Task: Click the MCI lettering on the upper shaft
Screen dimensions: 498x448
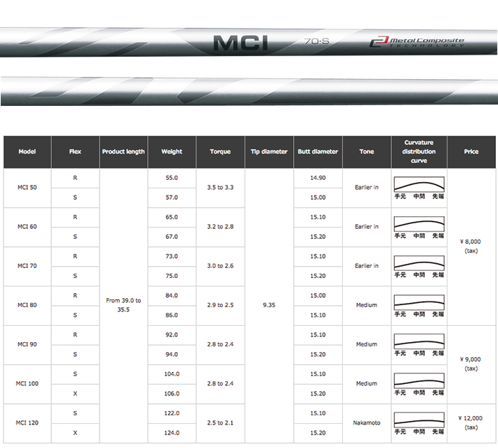Action: tap(240, 43)
